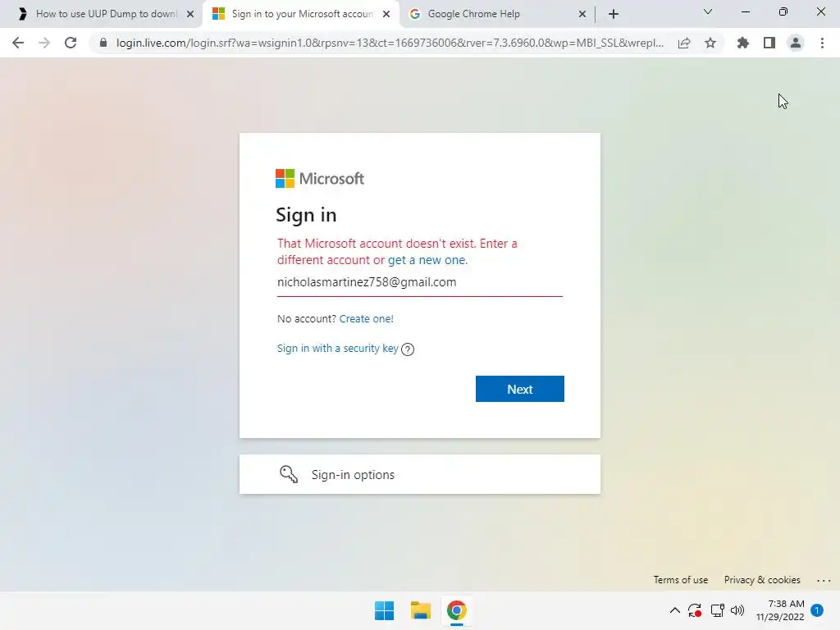Click the email address input field
Viewport: 840px width, 630px height.
(420, 283)
